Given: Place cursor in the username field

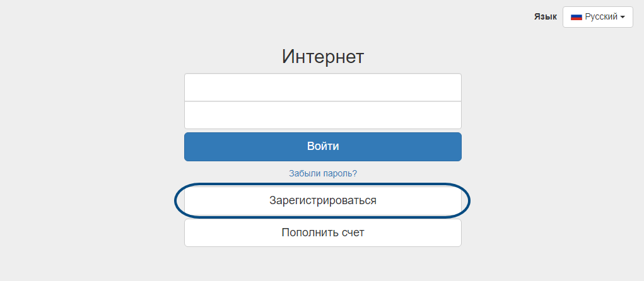Looking at the screenshot, I should [322, 88].
